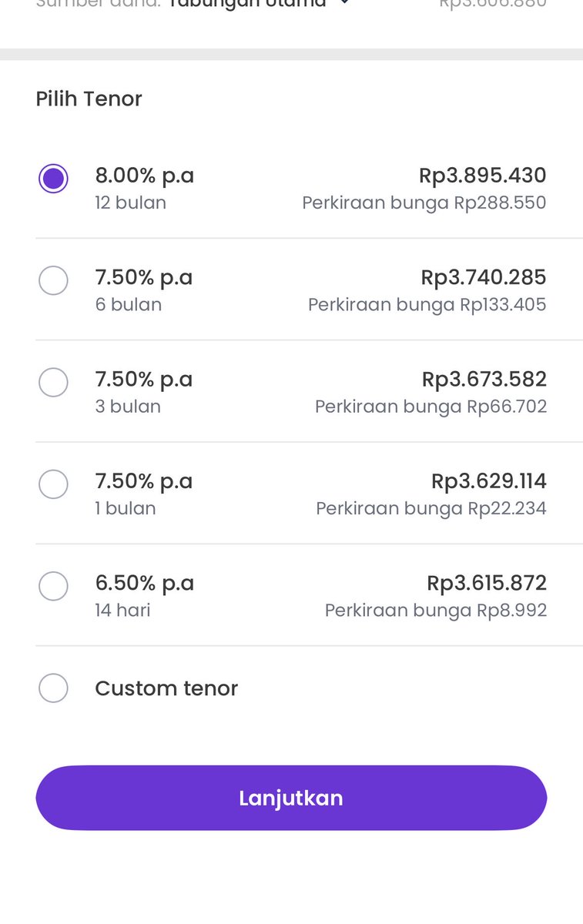583x924 pixels.
Task: Select the 14 hari radio button
Action: (x=53, y=586)
